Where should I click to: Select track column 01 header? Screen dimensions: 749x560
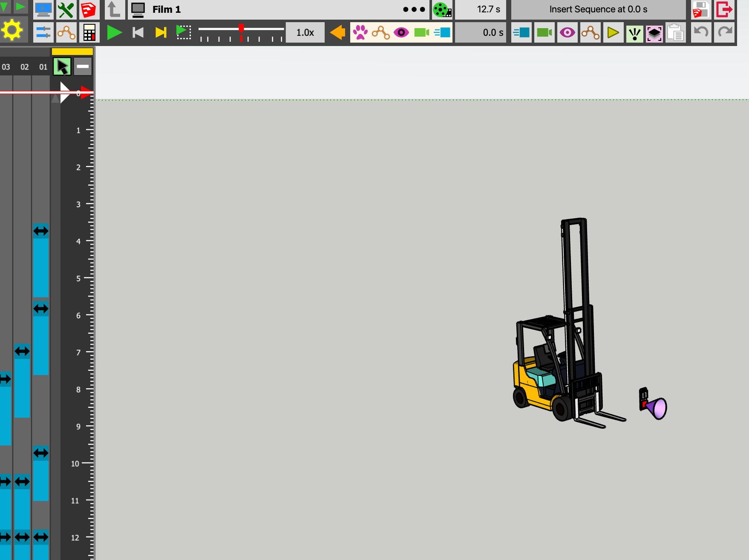click(x=43, y=67)
